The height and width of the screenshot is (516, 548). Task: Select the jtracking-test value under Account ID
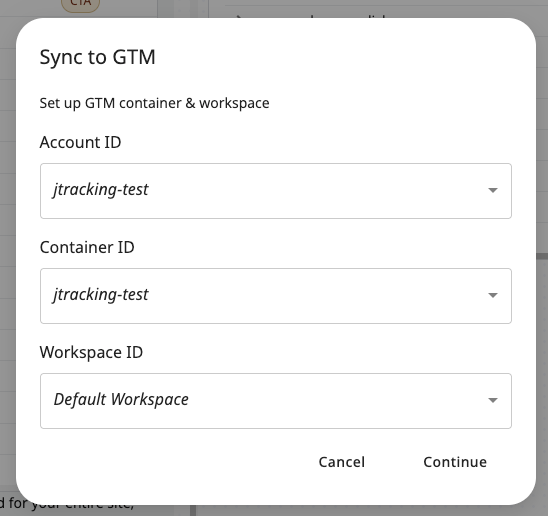point(101,190)
